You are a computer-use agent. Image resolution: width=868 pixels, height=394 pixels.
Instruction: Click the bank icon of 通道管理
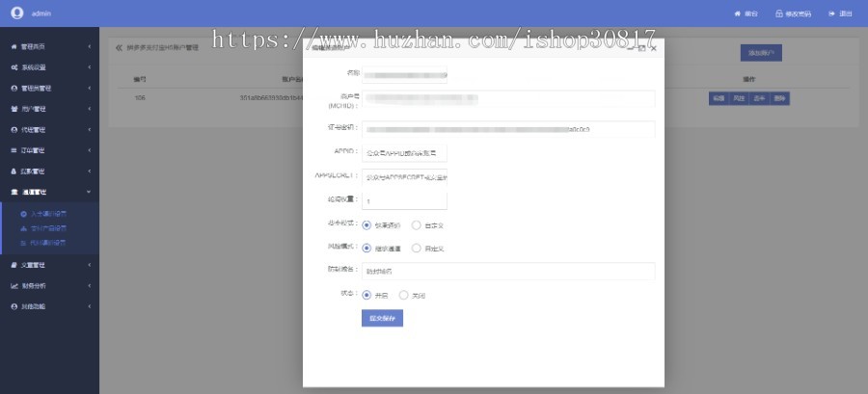(14, 192)
